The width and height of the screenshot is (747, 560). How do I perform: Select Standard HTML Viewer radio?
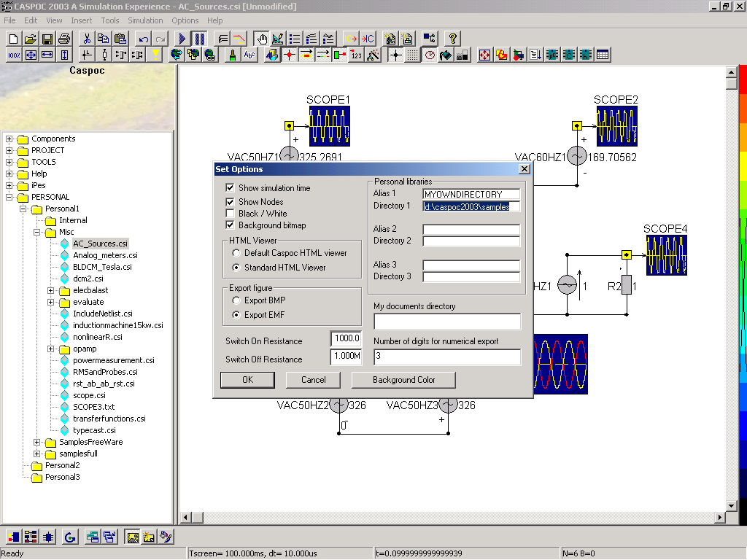[x=236, y=268]
